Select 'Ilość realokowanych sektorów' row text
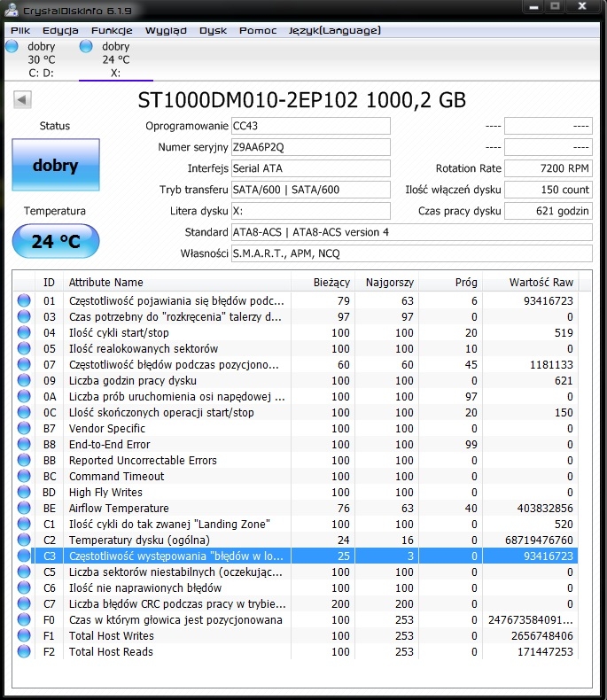This screenshot has height=700, width=607. pyautogui.click(x=144, y=348)
